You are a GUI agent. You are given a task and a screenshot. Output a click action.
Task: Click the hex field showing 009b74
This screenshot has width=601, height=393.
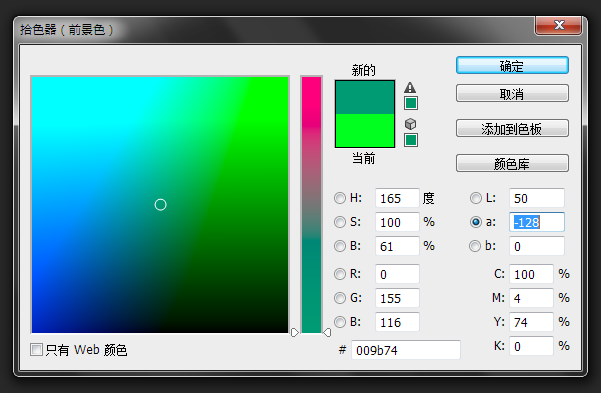tap(406, 350)
